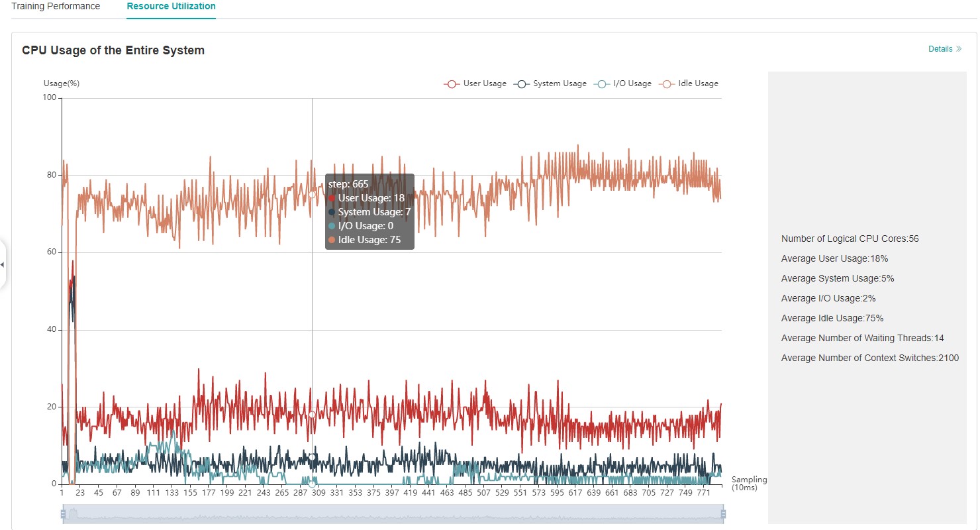Click the right handle of the zoom slider
Image resolution: width=980 pixels, height=530 pixels.
point(723,513)
